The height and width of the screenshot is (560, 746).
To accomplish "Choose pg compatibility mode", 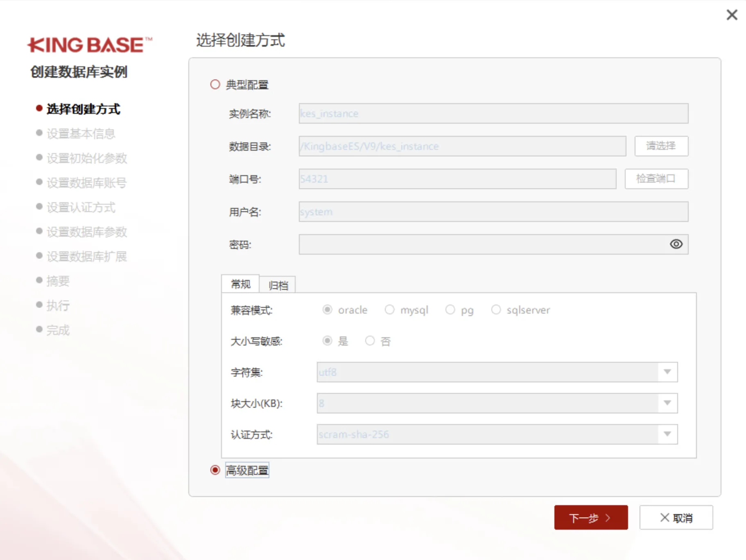I will click(450, 309).
